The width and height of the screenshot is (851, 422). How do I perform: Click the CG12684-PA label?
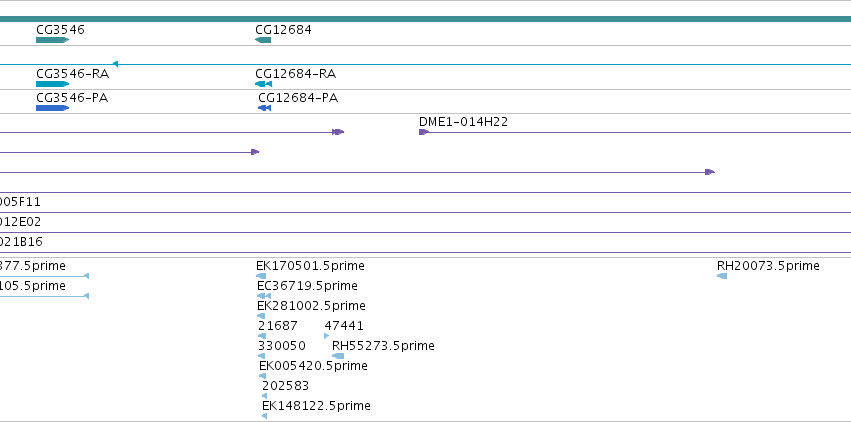[x=298, y=98]
